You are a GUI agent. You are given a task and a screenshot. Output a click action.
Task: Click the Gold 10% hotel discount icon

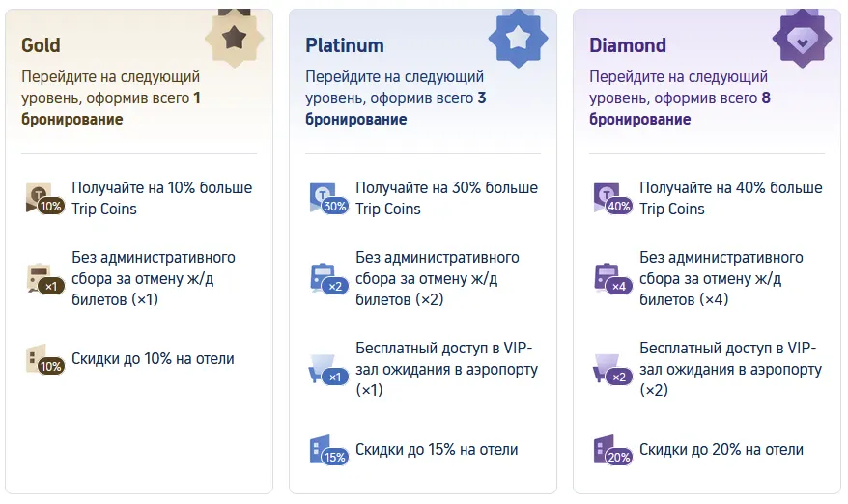(x=44, y=359)
